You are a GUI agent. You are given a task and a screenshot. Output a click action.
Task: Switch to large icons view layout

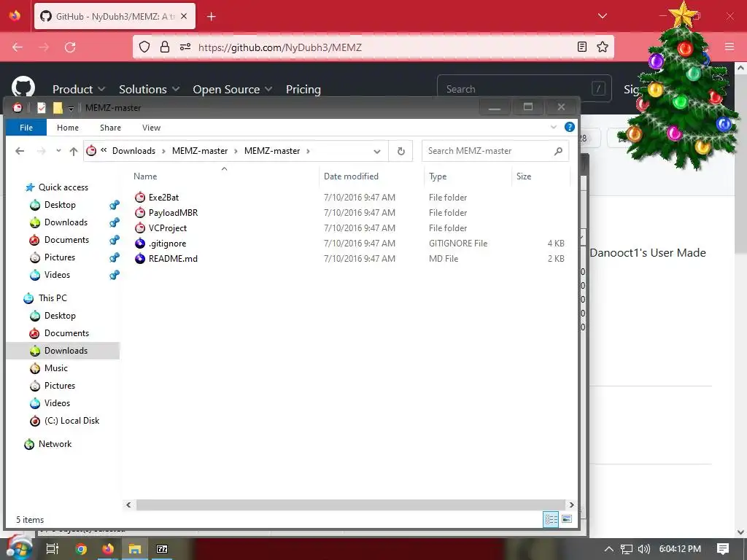(x=566, y=519)
